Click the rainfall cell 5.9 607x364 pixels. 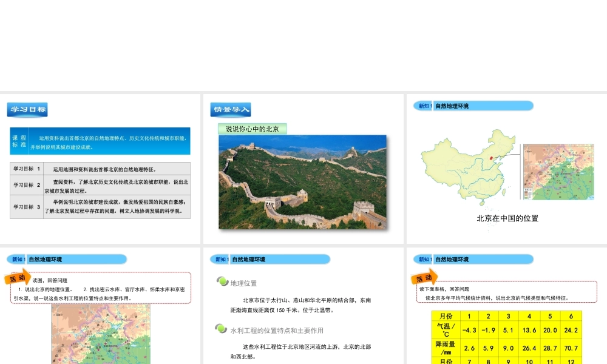point(489,348)
